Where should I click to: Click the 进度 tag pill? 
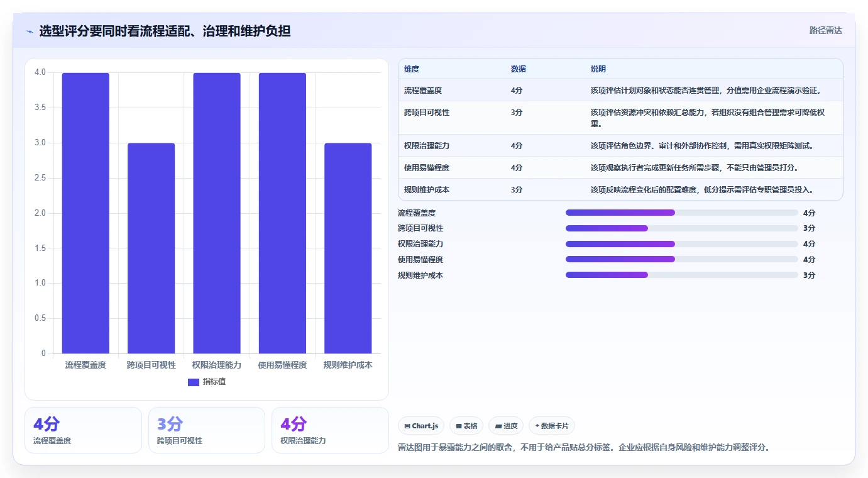506,426
